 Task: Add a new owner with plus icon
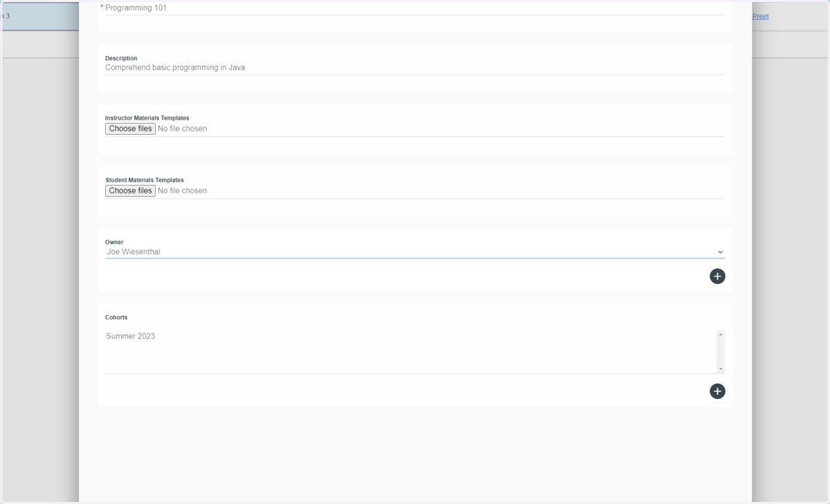(x=717, y=277)
